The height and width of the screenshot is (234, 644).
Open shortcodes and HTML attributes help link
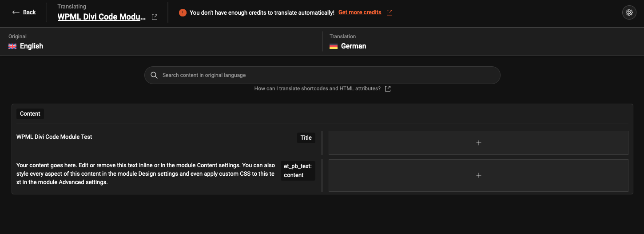(x=318, y=89)
